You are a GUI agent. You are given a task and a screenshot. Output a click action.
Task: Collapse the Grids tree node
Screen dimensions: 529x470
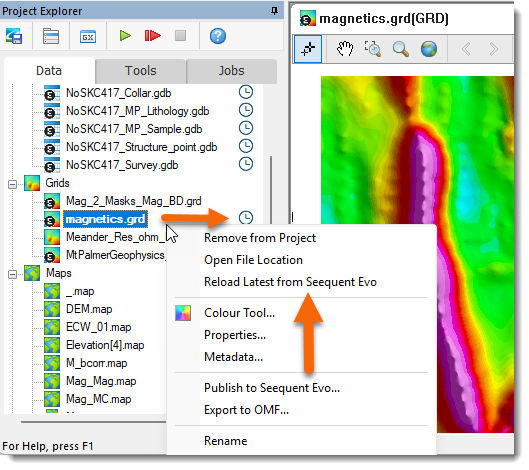12,184
